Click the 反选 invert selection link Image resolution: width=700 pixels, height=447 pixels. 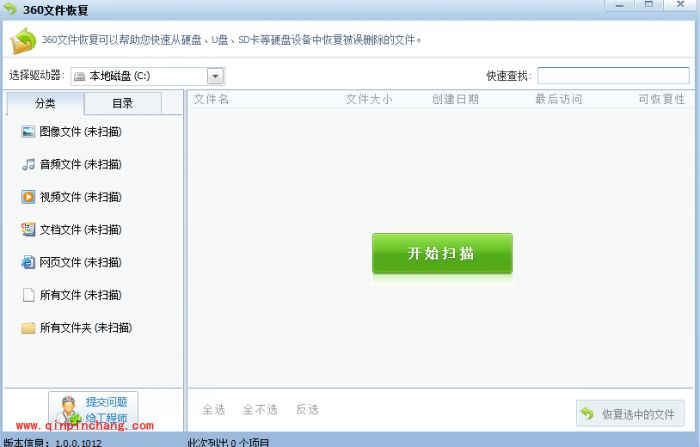(308, 409)
